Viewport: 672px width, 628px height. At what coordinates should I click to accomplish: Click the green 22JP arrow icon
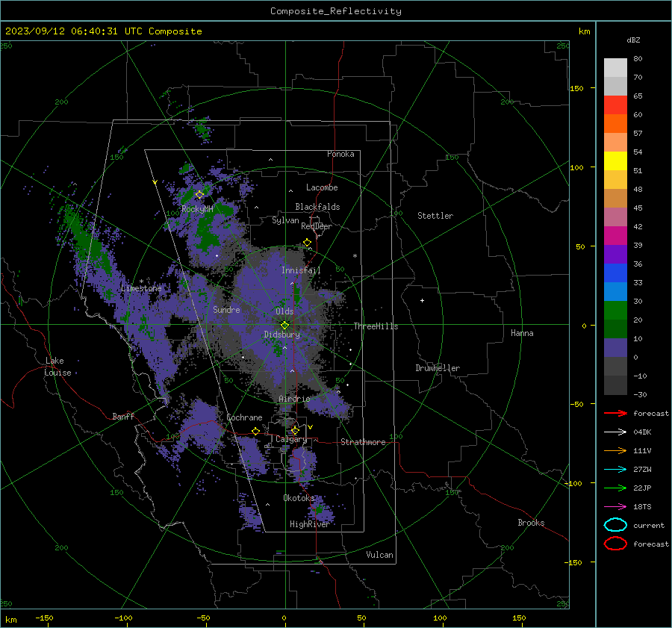615,488
